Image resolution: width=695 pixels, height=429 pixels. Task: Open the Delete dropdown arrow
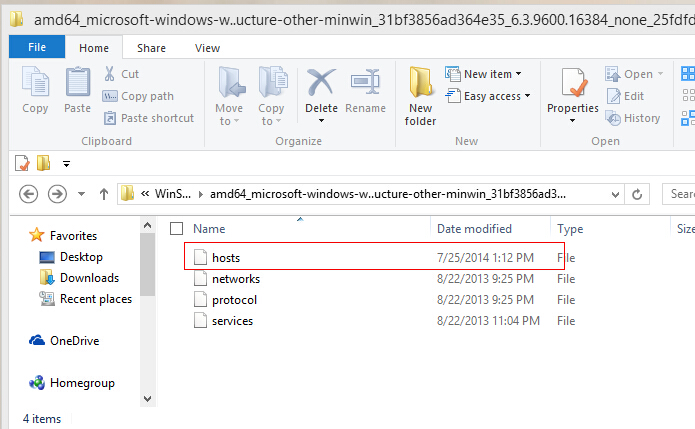tap(321, 121)
